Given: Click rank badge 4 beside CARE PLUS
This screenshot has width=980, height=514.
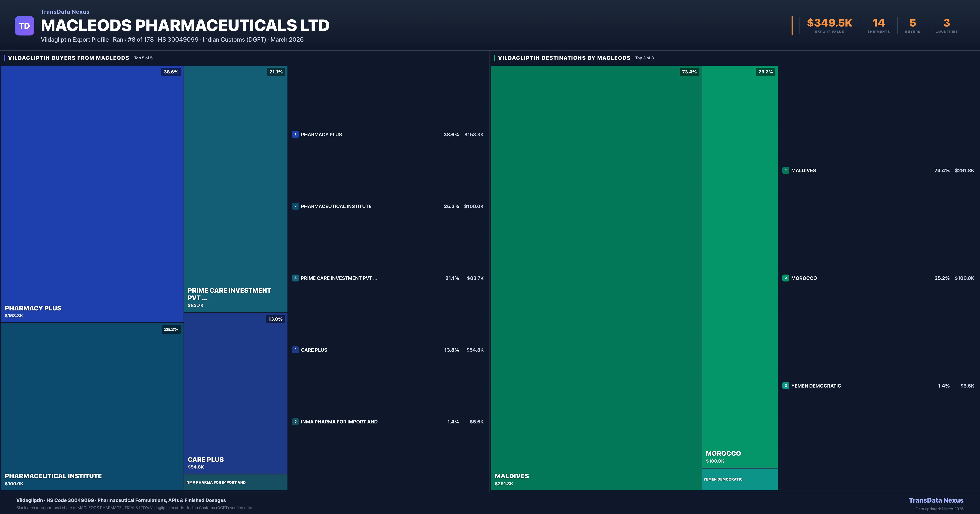Looking at the screenshot, I should click(x=295, y=350).
